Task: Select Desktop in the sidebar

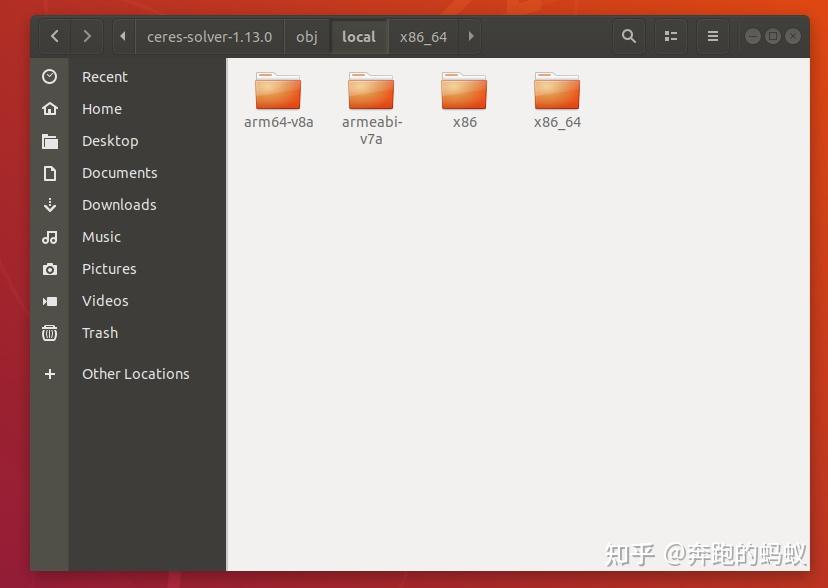Action: coord(110,141)
